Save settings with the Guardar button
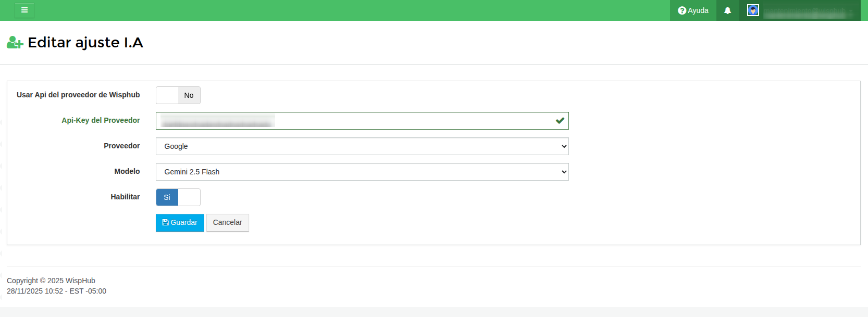Image resolution: width=868 pixels, height=317 pixels. (180, 223)
